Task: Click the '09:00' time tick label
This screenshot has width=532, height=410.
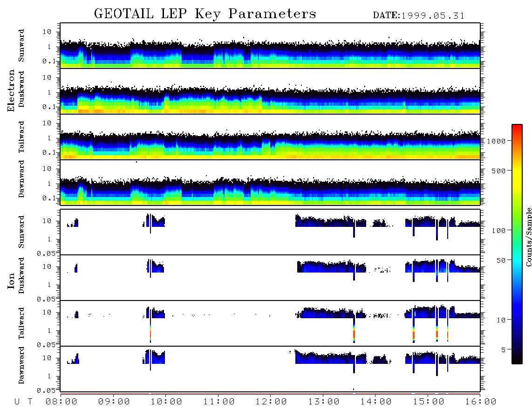Action: 114,402
